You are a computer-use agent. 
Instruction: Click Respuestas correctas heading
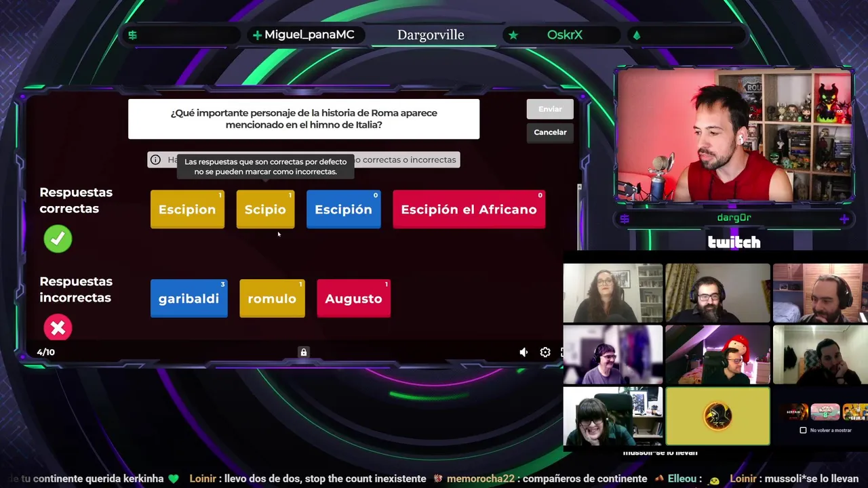pos(76,201)
